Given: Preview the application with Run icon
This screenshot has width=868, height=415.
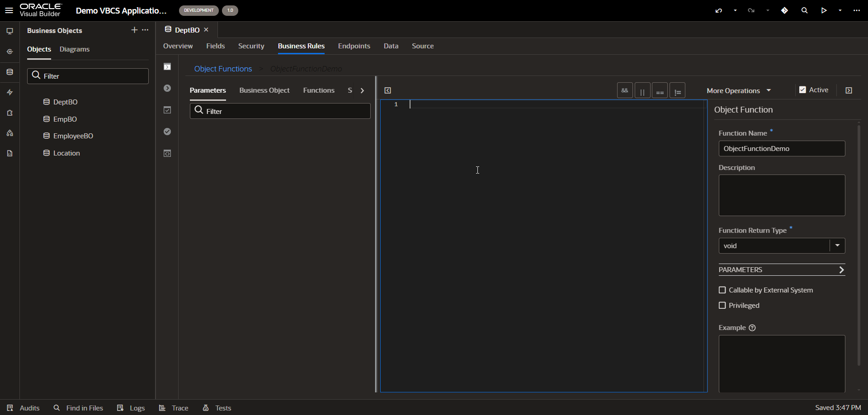Looking at the screenshot, I should tap(824, 10).
